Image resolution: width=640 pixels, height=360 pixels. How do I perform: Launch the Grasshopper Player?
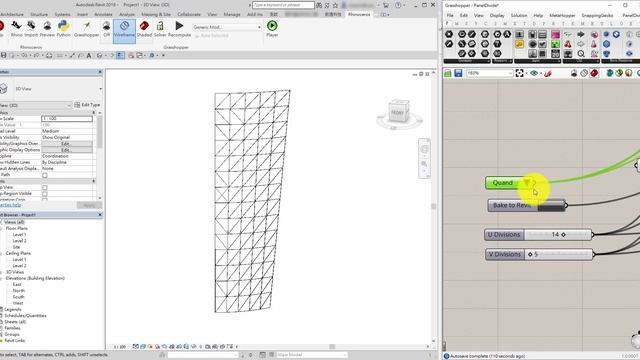(x=272, y=29)
